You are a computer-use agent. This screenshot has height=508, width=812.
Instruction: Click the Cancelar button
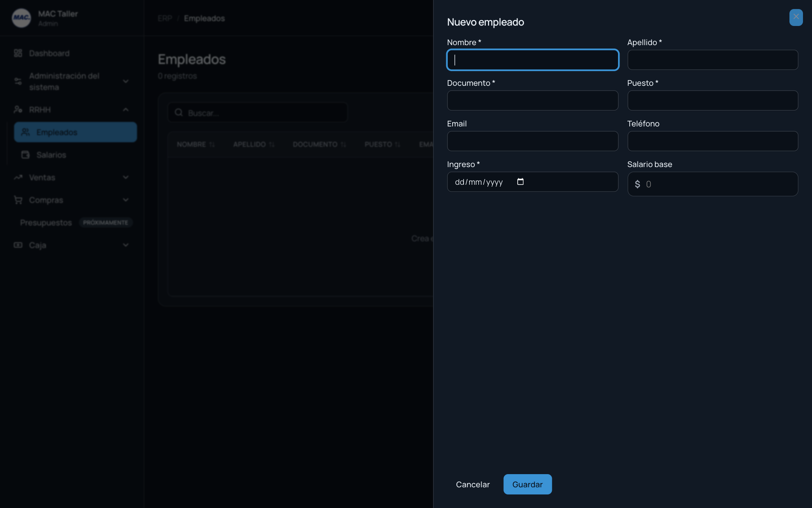(x=473, y=484)
